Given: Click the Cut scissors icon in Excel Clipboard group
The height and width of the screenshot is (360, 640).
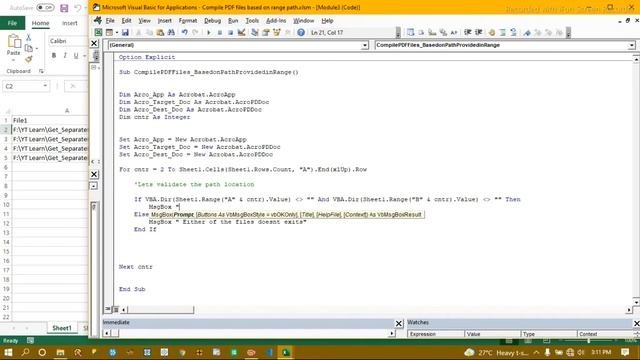Looking at the screenshot, I should click(29, 38).
